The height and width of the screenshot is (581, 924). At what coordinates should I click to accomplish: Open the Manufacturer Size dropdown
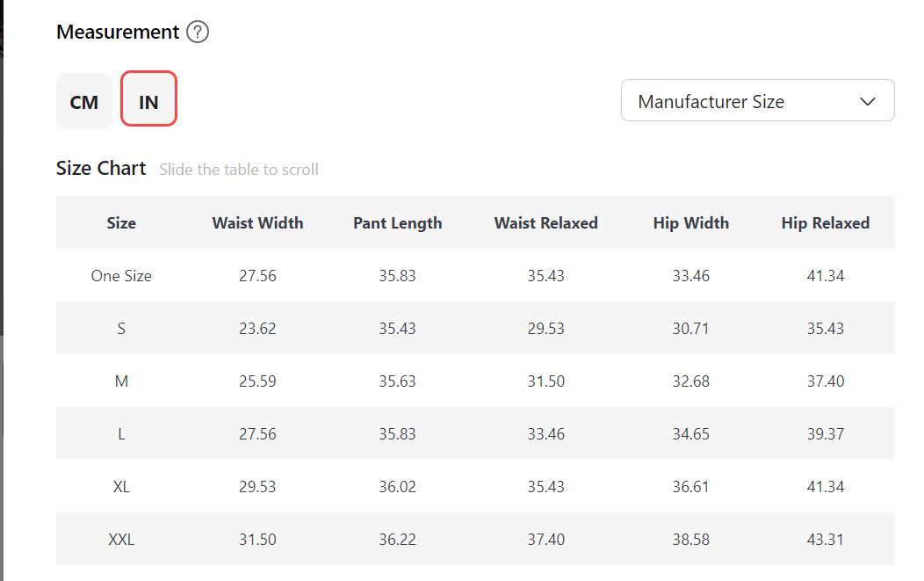click(x=756, y=101)
